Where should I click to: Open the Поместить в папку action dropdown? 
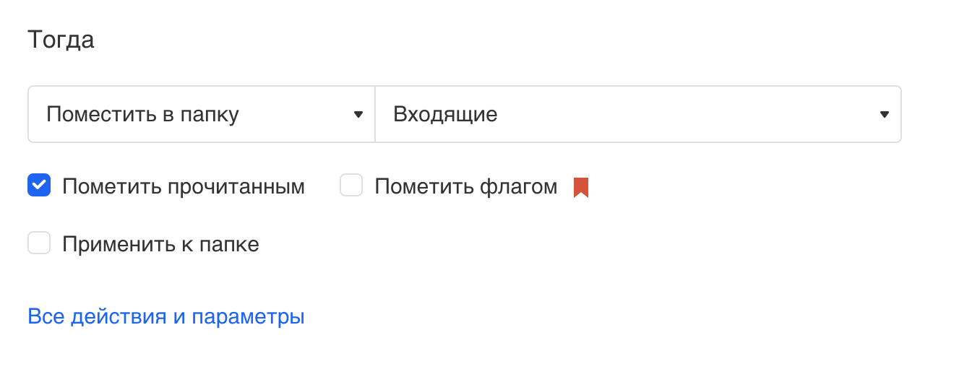(201, 115)
